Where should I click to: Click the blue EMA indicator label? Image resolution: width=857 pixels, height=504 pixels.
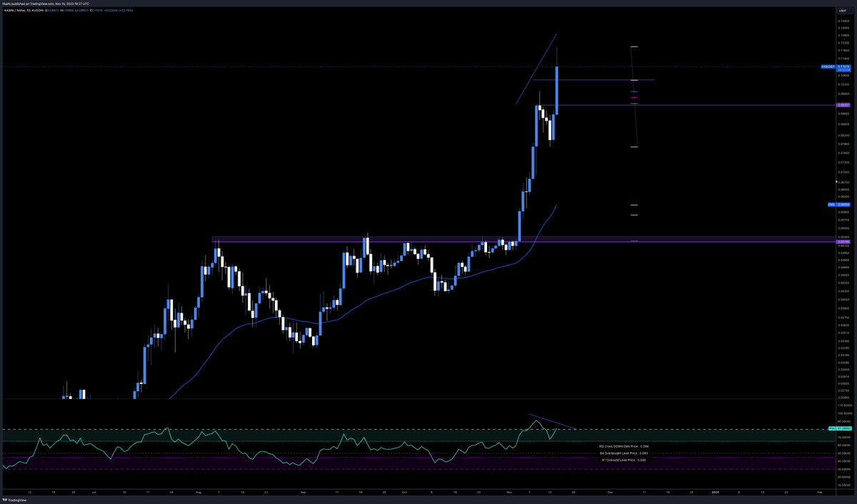[x=831, y=204]
